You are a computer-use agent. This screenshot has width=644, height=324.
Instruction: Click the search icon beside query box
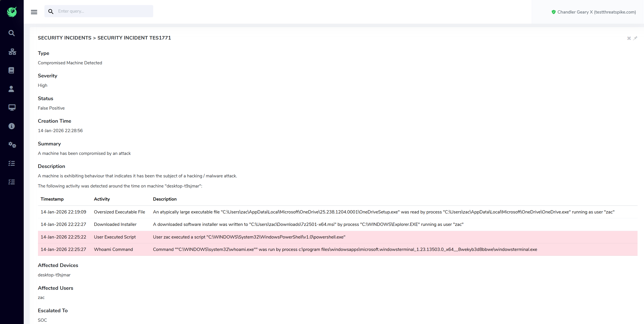click(x=51, y=11)
